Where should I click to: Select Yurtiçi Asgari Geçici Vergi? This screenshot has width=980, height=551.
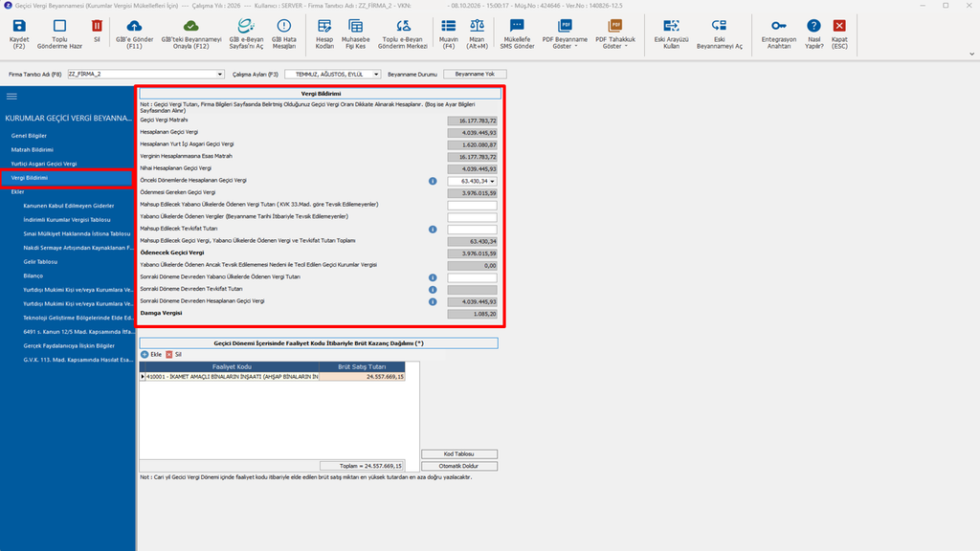[44, 164]
